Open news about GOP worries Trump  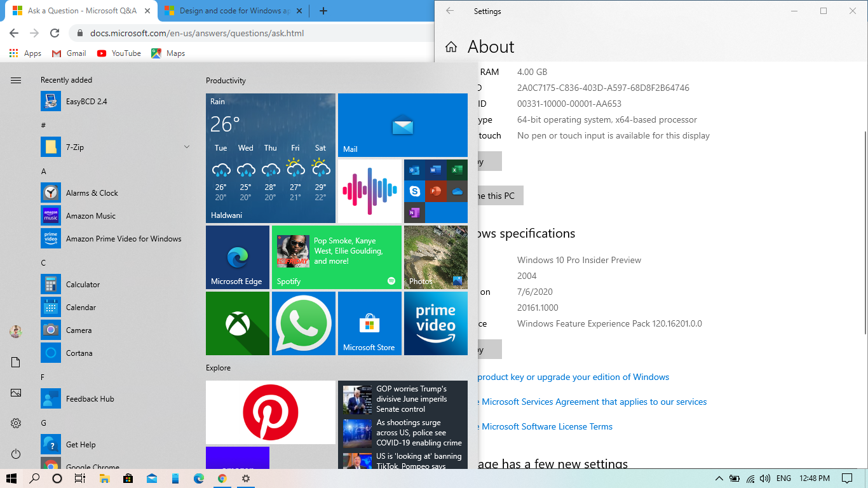click(x=403, y=399)
